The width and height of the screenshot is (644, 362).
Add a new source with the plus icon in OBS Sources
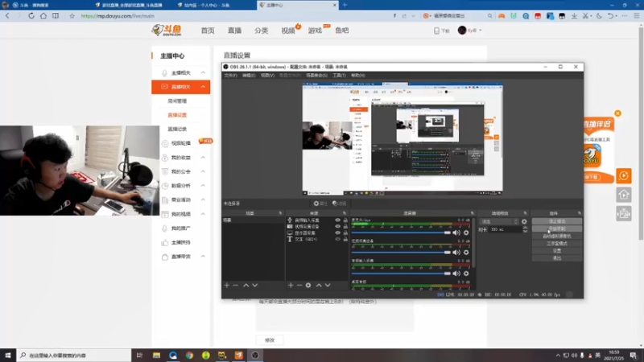[x=291, y=286]
